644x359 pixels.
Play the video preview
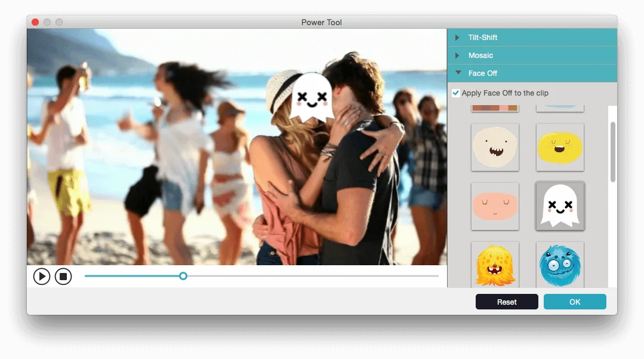coord(42,277)
